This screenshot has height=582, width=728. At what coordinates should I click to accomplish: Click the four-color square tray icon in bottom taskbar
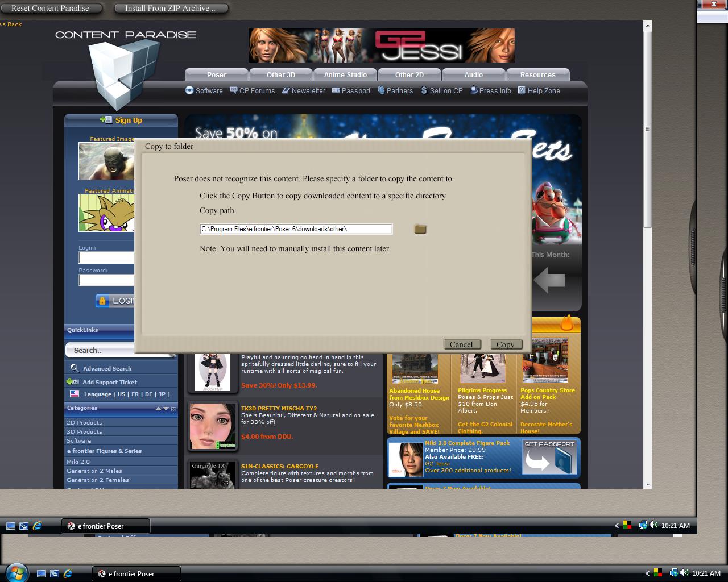point(658,573)
